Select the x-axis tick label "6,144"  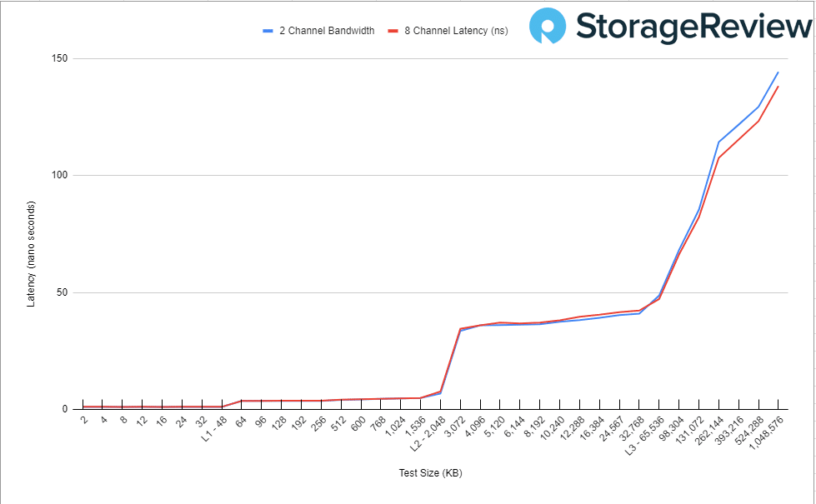tap(514, 425)
